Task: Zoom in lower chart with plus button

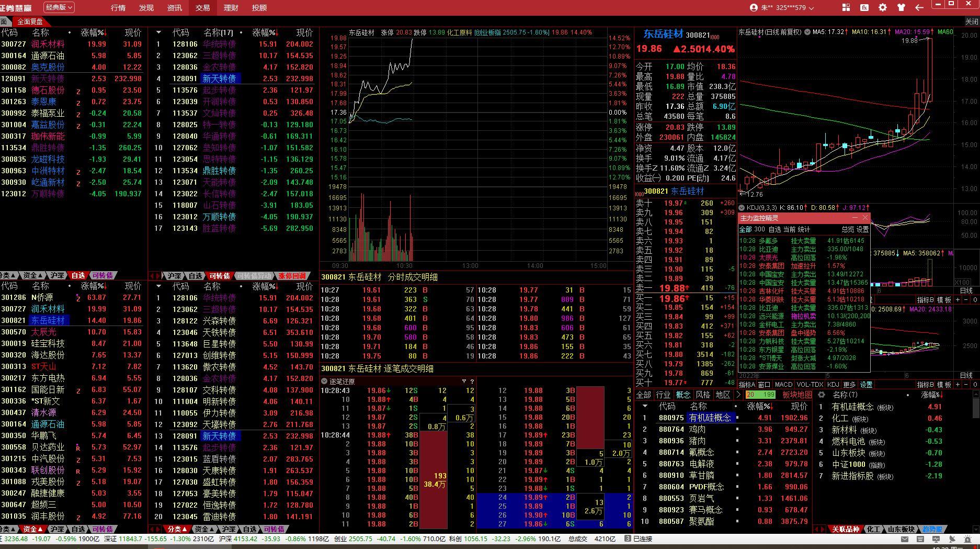Action: coord(958,385)
